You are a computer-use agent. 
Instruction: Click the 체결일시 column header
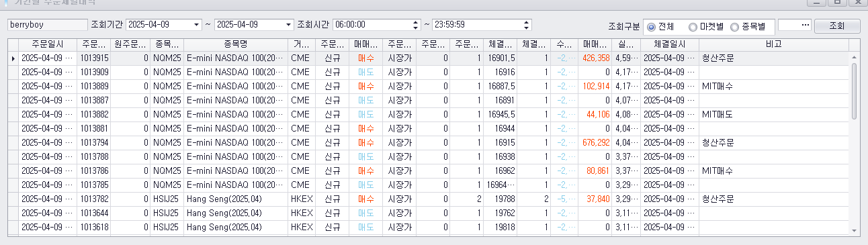(x=670, y=44)
